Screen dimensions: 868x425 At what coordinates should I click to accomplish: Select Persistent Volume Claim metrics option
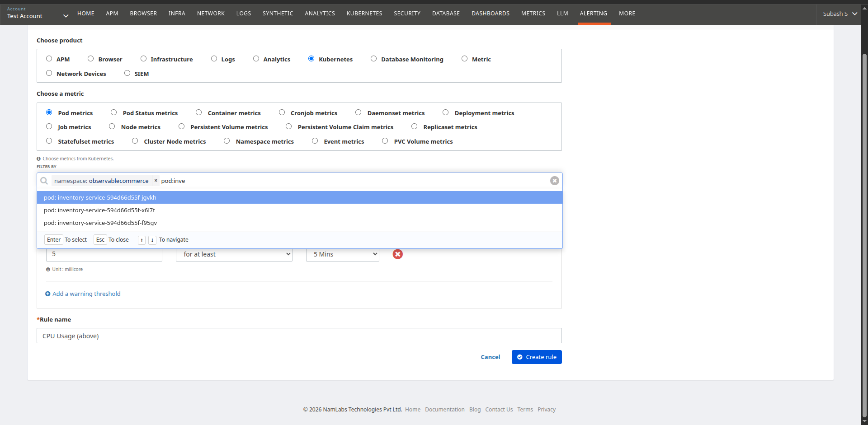[x=288, y=126]
